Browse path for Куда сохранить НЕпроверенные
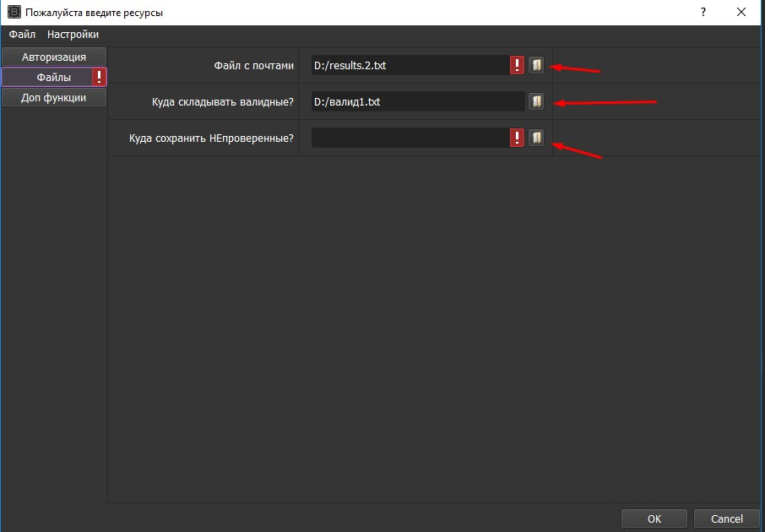The width and height of the screenshot is (765, 532). click(x=536, y=138)
